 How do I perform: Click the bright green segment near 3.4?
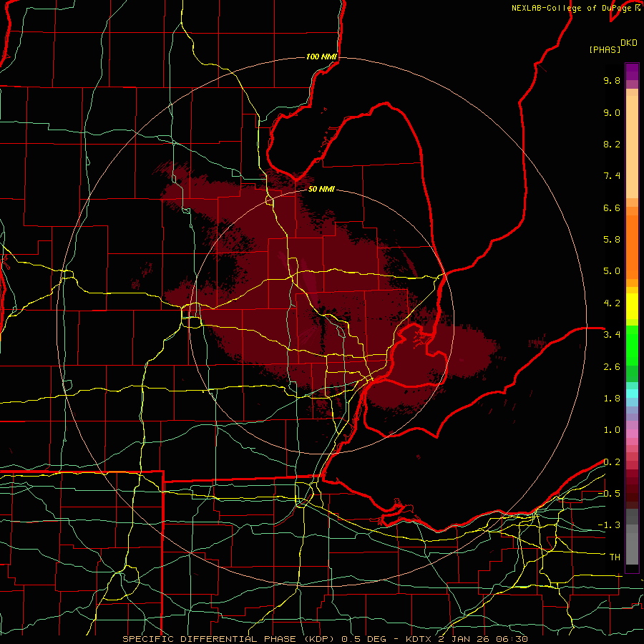[x=632, y=345]
